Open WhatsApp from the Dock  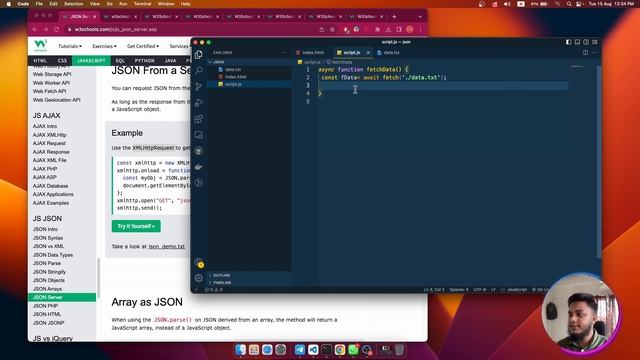click(x=353, y=350)
